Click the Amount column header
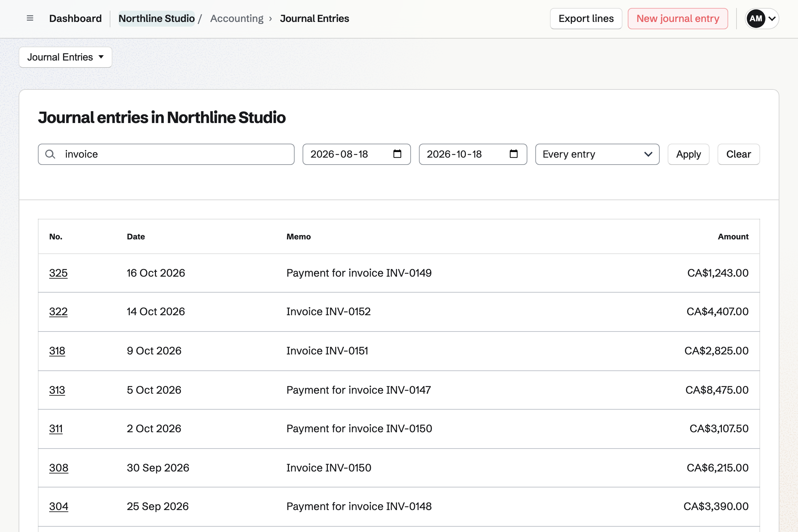 733,237
